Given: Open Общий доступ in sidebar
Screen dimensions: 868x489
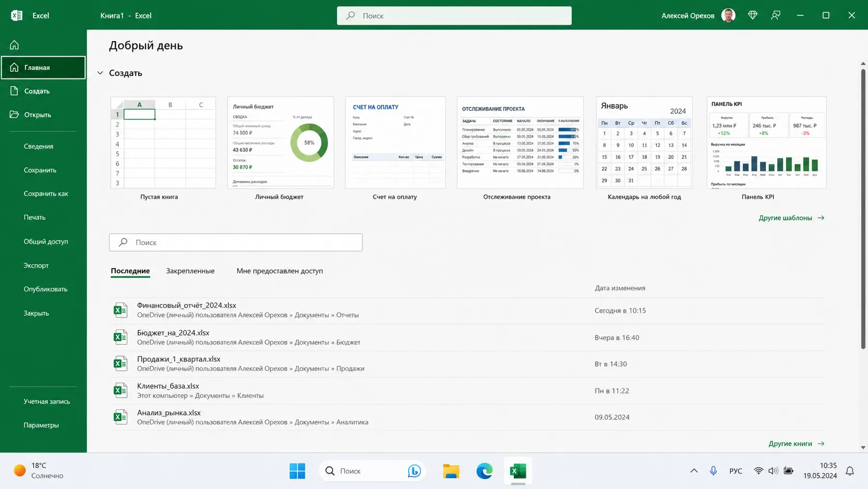Looking at the screenshot, I should (46, 241).
